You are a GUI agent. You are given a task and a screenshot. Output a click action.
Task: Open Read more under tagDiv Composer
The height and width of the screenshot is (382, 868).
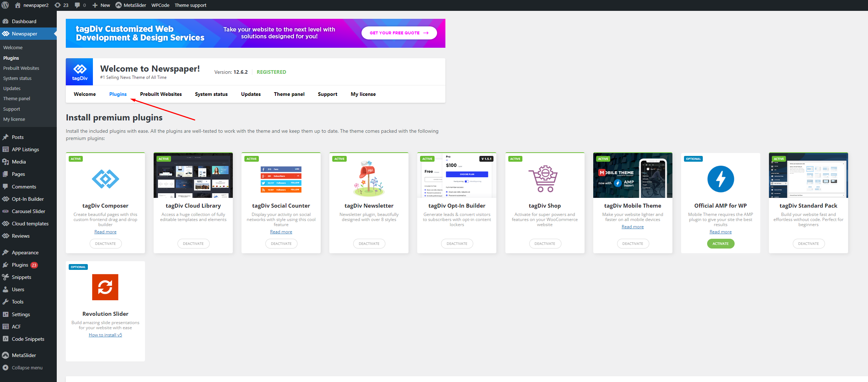pyautogui.click(x=105, y=232)
